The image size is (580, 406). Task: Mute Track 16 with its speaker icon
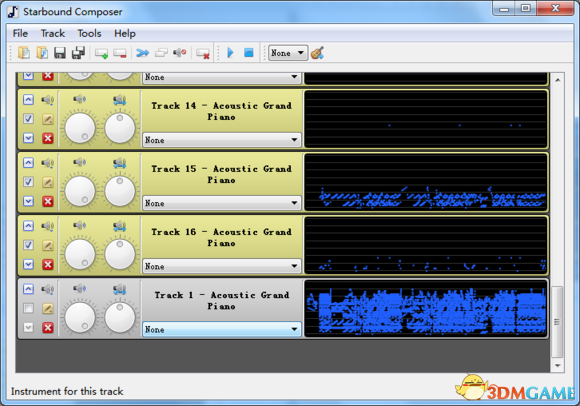tap(48, 226)
